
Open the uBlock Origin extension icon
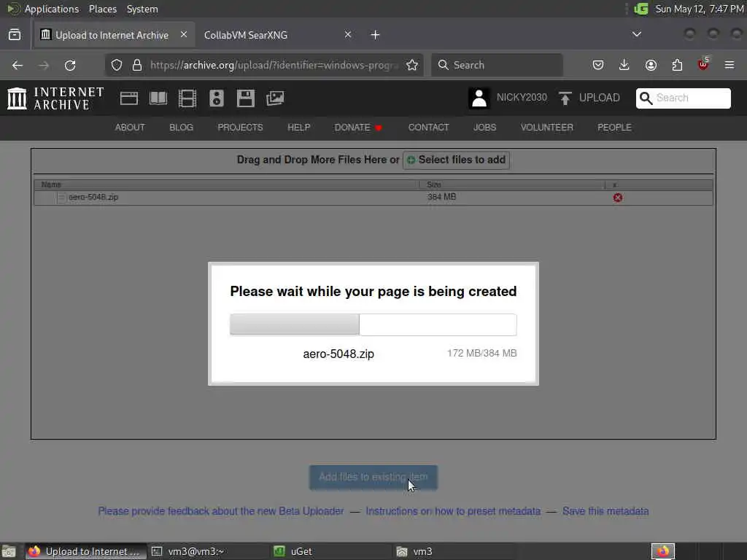coord(703,65)
